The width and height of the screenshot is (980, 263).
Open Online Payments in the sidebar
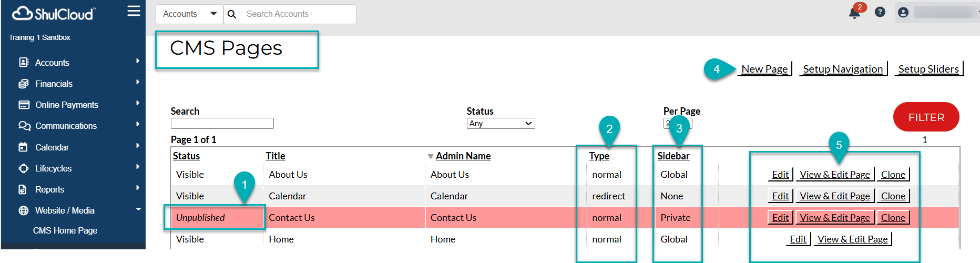[67, 105]
